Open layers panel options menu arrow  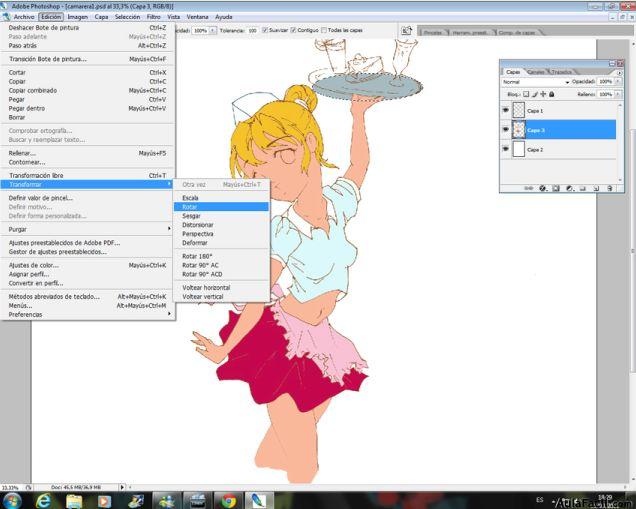[619, 73]
